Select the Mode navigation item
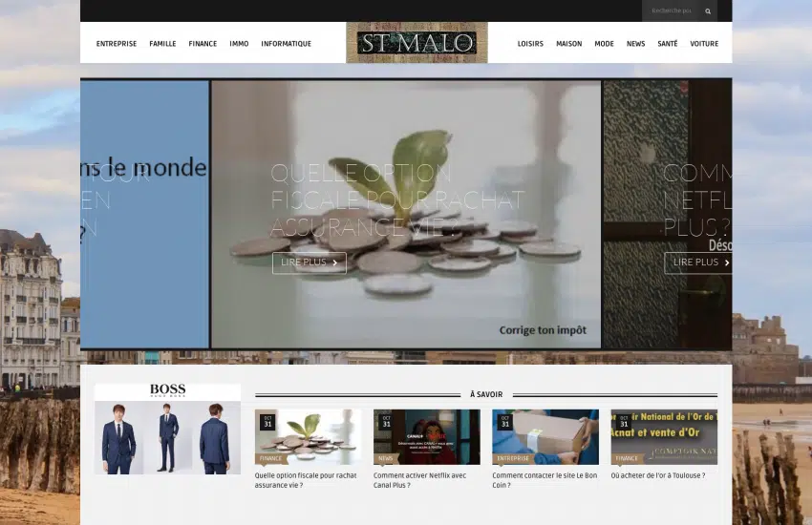The width and height of the screenshot is (812, 525). pos(604,44)
